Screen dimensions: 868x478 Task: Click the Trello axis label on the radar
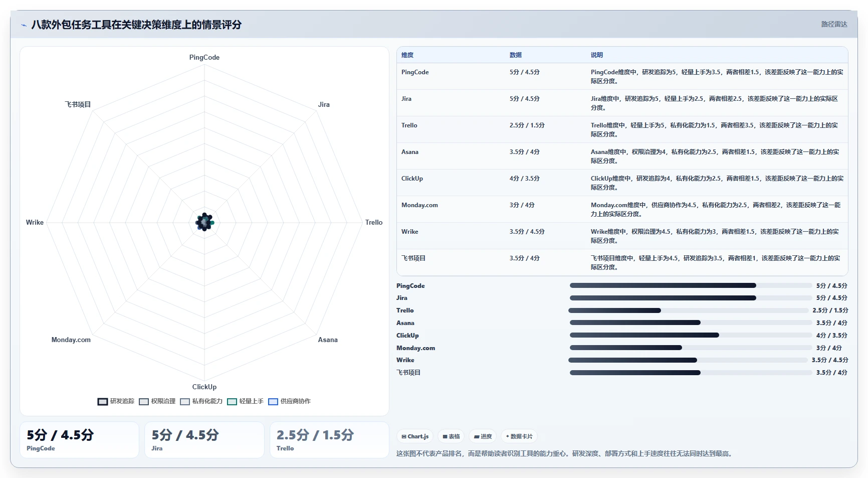pyautogui.click(x=374, y=222)
